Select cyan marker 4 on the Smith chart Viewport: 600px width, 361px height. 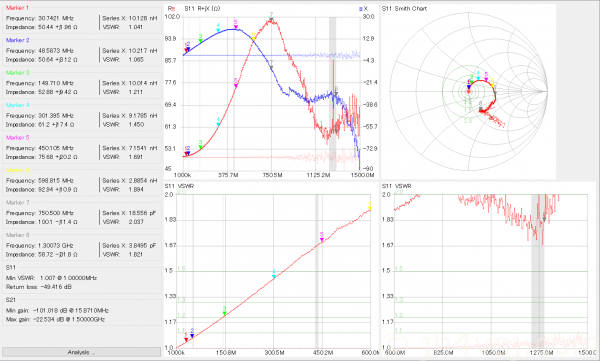pos(478,78)
